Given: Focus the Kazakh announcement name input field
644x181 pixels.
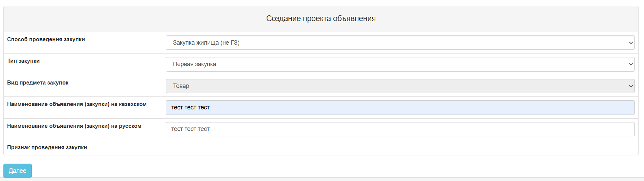Looking at the screenshot, I should tap(400, 107).
